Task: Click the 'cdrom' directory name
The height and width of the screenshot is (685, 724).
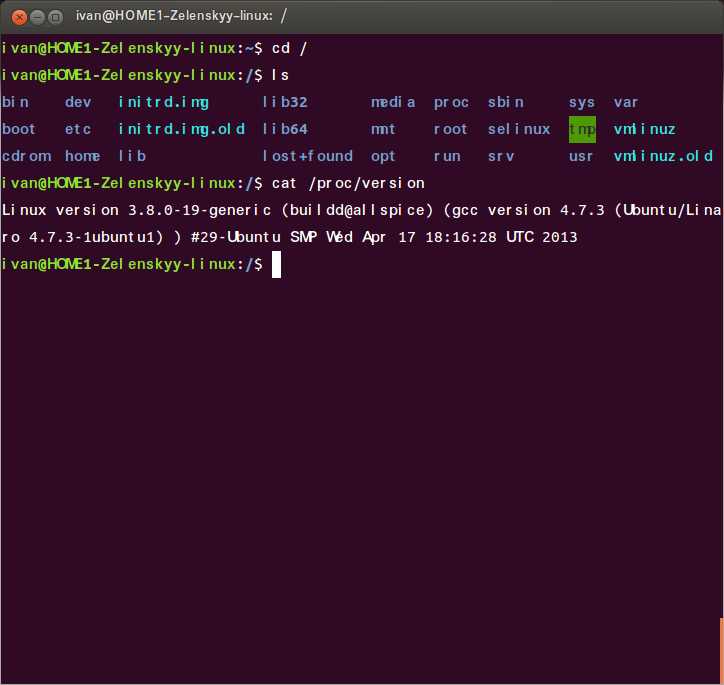Action: pyautogui.click(x=26, y=156)
